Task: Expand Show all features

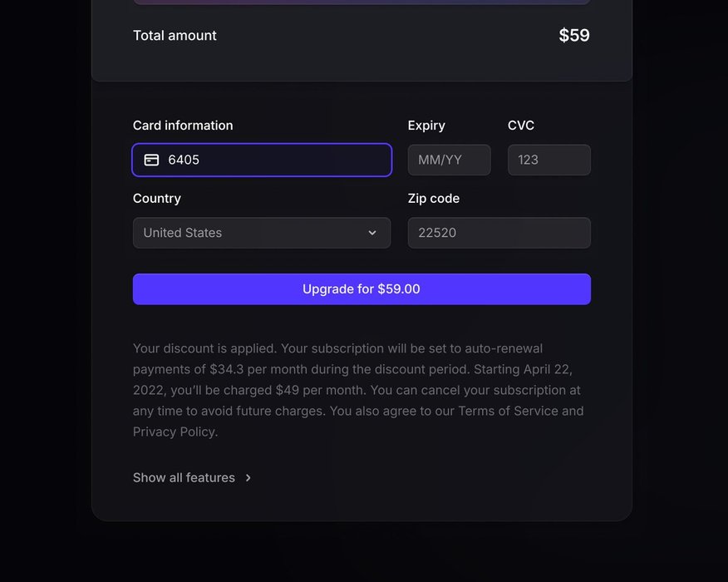Action: [184, 477]
